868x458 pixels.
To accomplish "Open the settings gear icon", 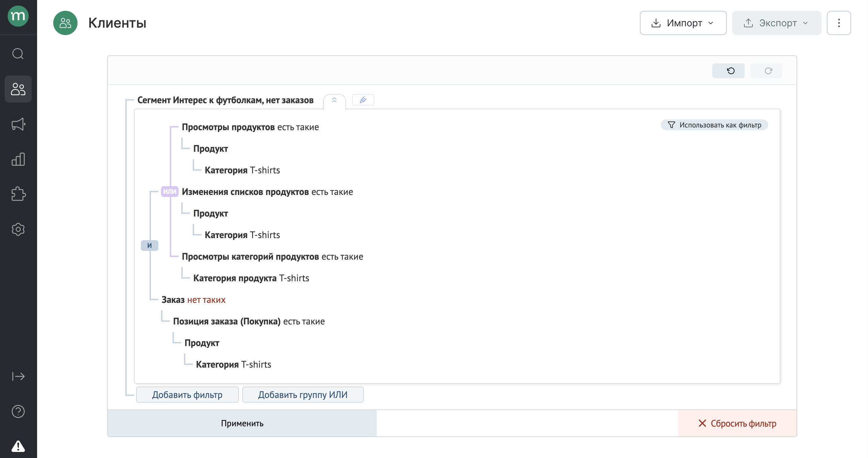I will 18,229.
